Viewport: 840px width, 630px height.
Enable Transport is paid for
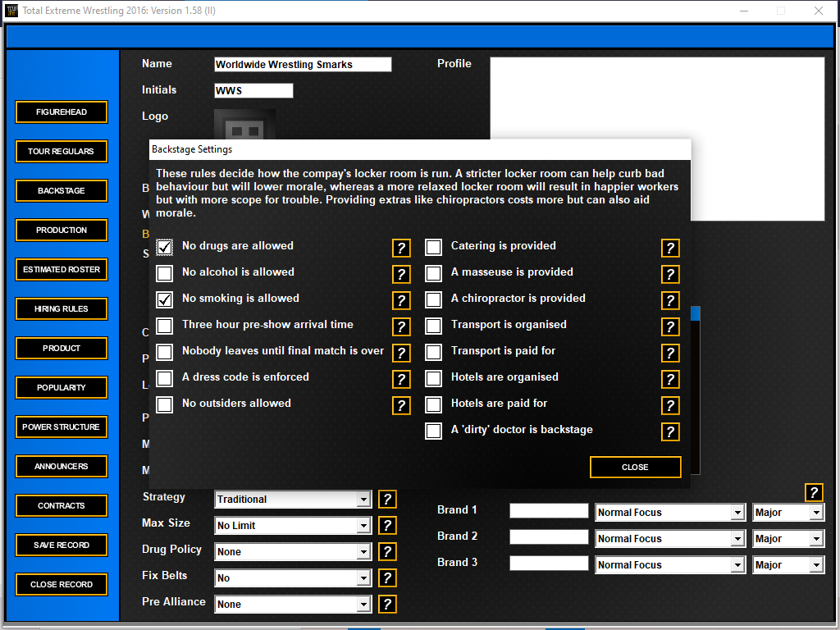pyautogui.click(x=433, y=352)
